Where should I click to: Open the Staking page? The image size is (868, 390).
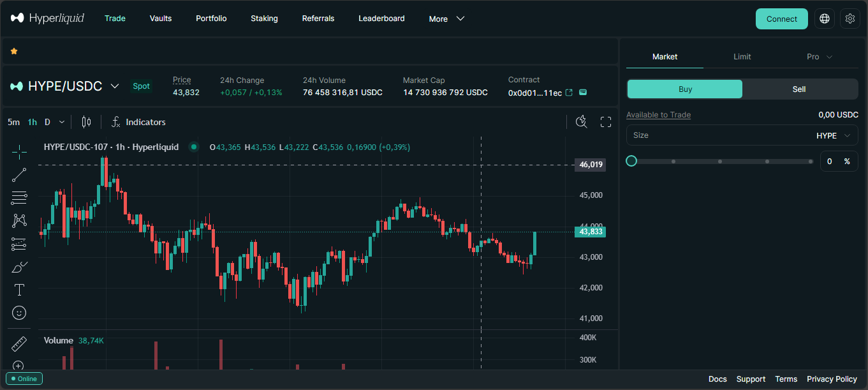tap(264, 19)
